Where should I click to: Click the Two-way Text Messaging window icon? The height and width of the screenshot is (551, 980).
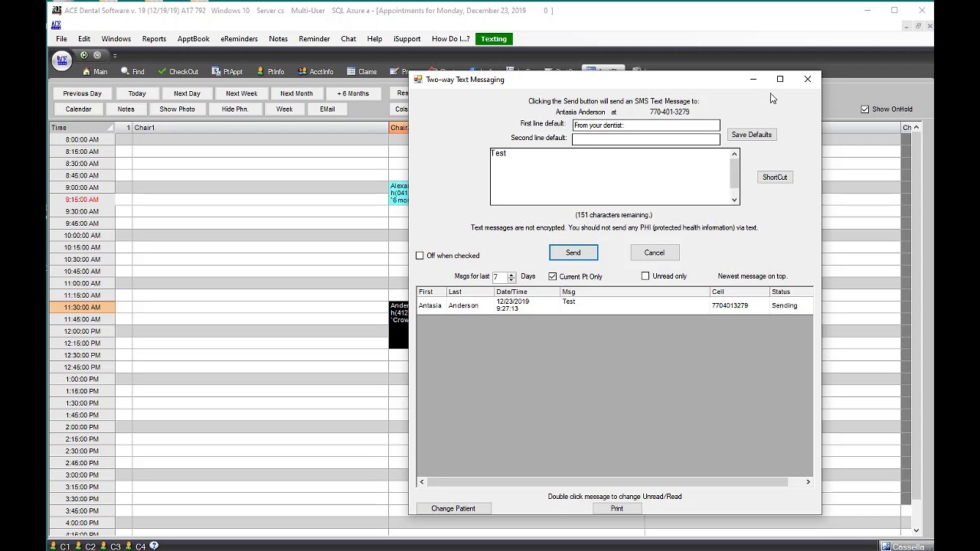418,80
